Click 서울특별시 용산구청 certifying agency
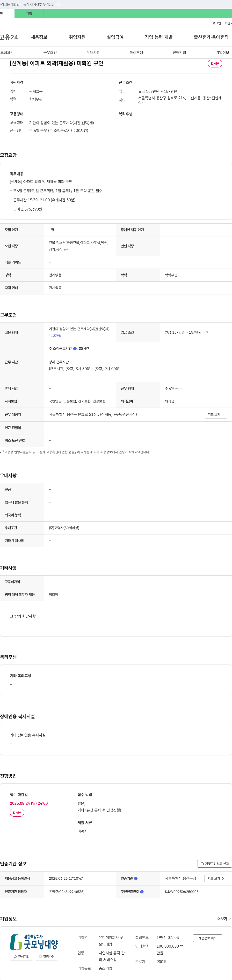The width and height of the screenshot is (232, 980). (x=180, y=878)
